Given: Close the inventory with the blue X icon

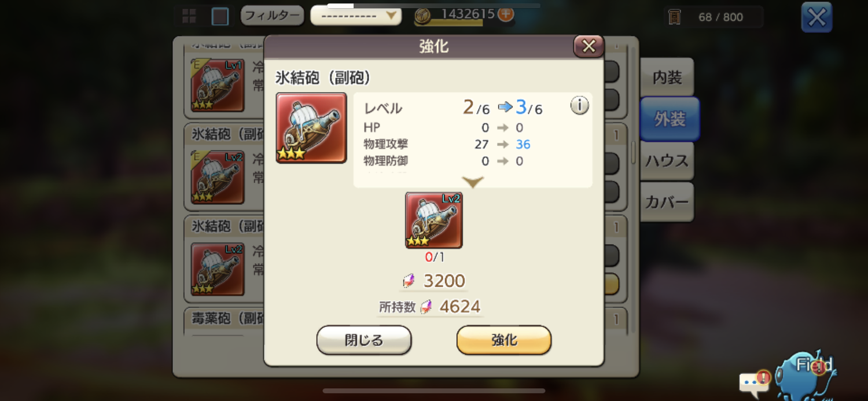Looking at the screenshot, I should pos(816,17).
